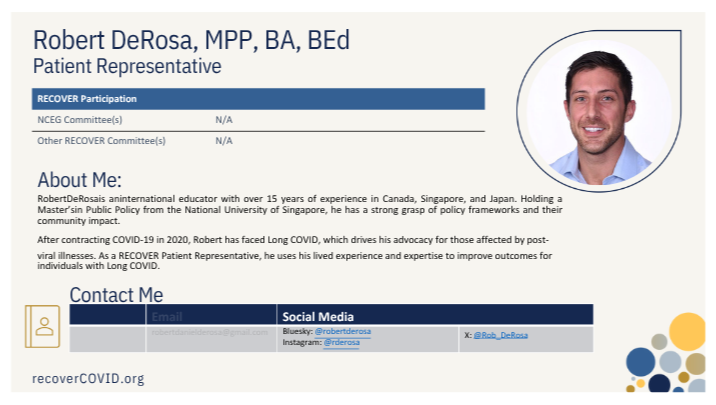This screenshot has height=405, width=716.
Task: Click the Email column header
Action: click(x=167, y=316)
